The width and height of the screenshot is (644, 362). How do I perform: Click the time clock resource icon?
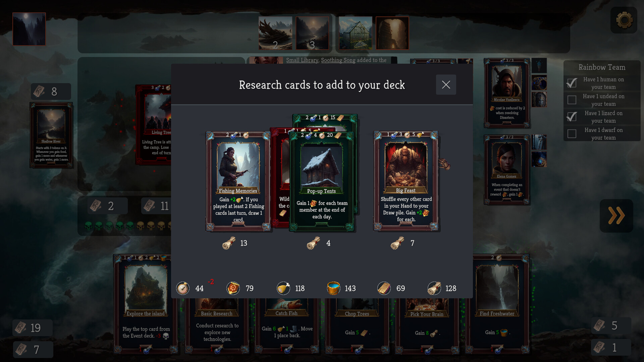[x=183, y=288]
